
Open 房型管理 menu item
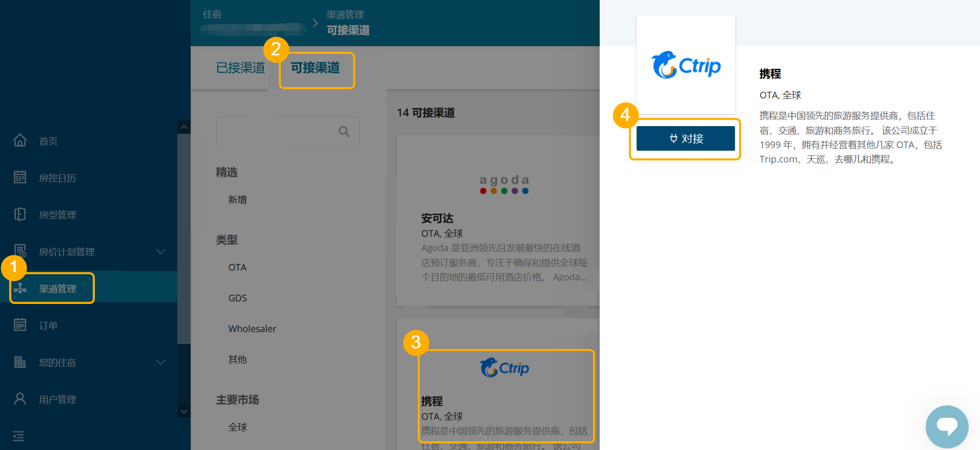point(57,215)
